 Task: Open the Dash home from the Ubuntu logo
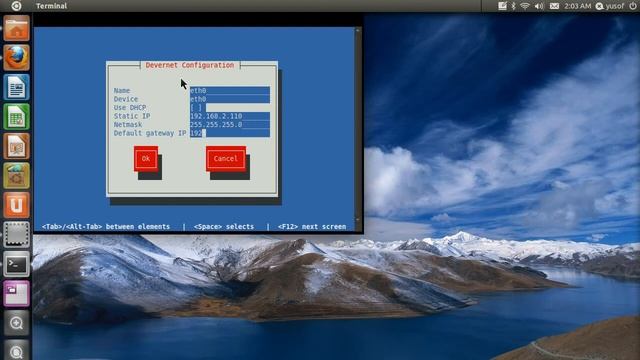coord(16,6)
